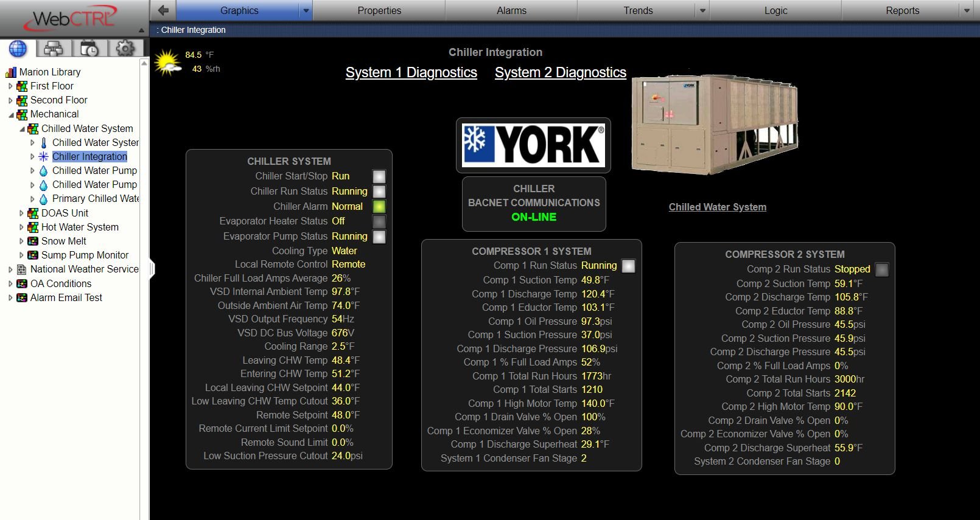This screenshot has height=520, width=980.
Task: Switch to the Network tree icon
Action: click(x=54, y=49)
